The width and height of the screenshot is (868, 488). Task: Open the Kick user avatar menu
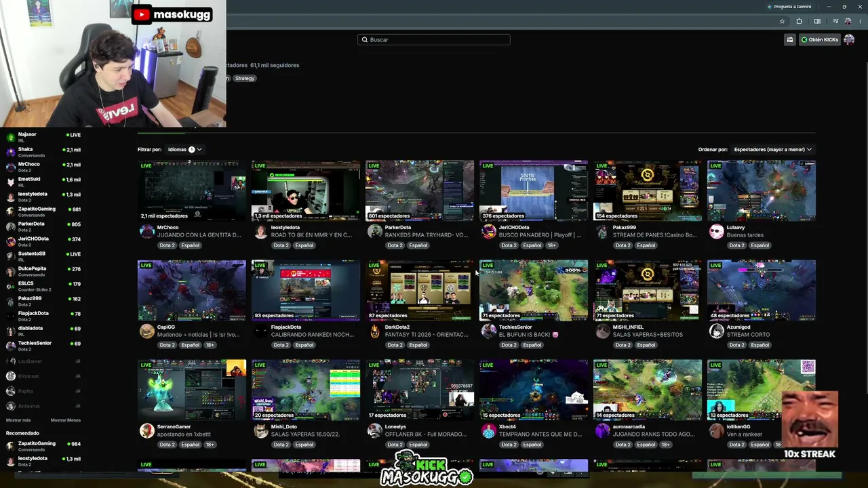pos(848,40)
